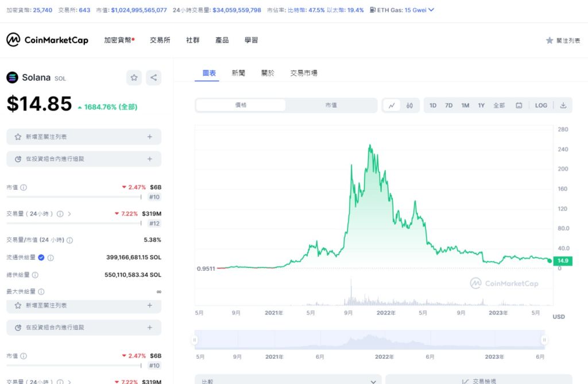The height and width of the screenshot is (384, 588).
Task: Switch to line chart view
Action: point(392,105)
